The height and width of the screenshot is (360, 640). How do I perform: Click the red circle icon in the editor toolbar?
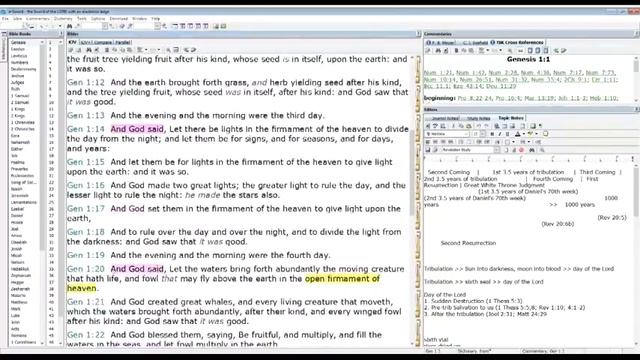coord(521,150)
